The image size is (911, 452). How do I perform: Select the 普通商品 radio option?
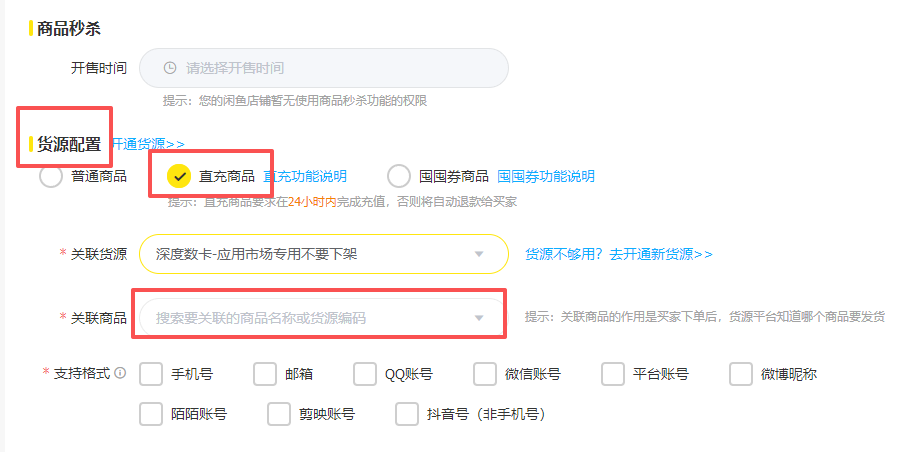point(51,177)
